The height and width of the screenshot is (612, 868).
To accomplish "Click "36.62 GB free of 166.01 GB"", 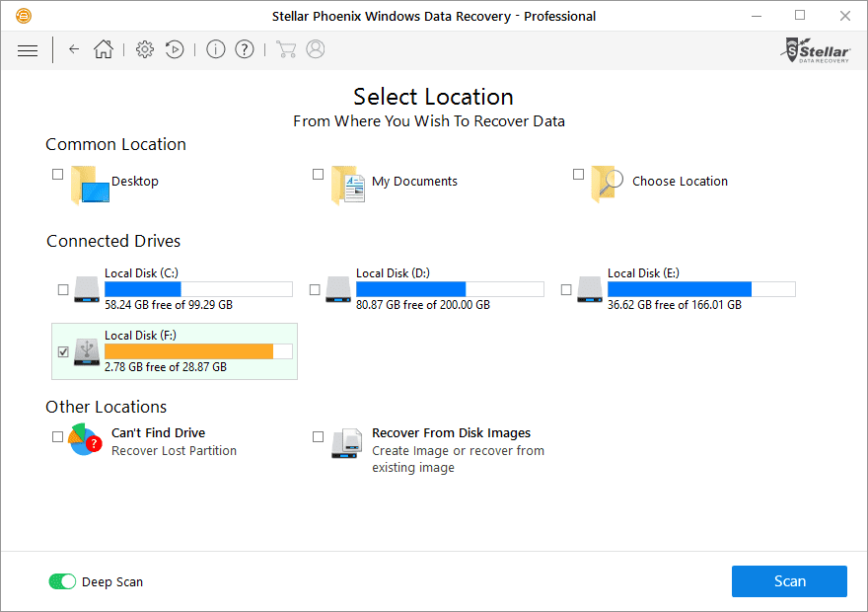I will pyautogui.click(x=675, y=305).
